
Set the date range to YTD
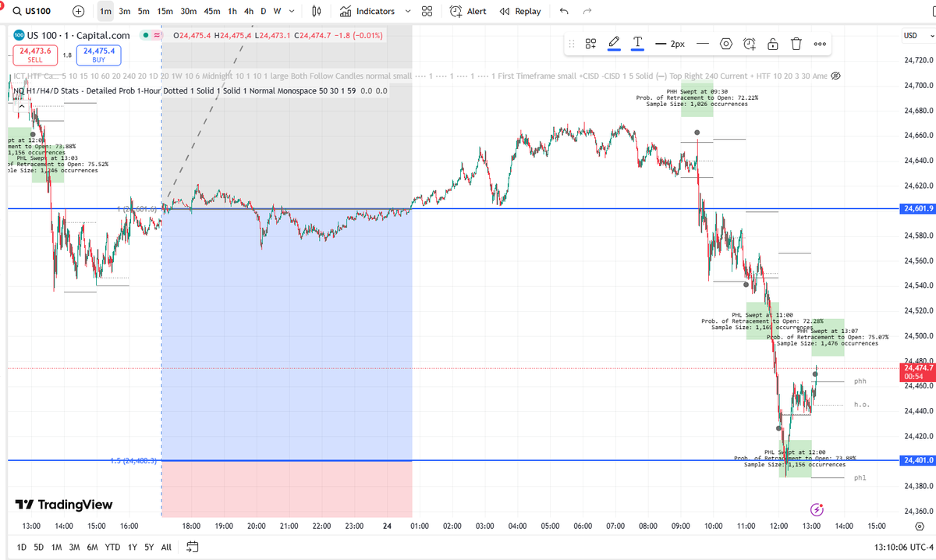[112, 547]
